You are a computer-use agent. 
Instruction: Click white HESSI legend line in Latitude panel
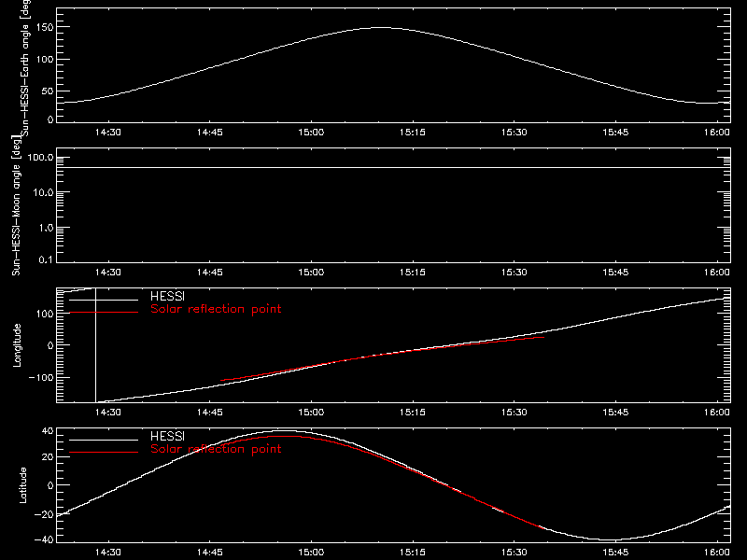[104, 440]
